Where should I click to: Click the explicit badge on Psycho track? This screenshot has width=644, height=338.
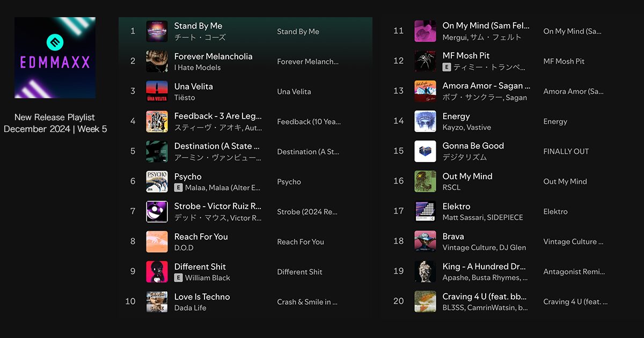coord(178,188)
